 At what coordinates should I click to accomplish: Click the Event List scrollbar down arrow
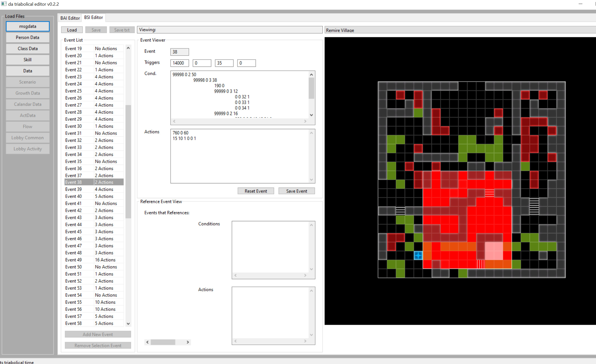click(128, 323)
